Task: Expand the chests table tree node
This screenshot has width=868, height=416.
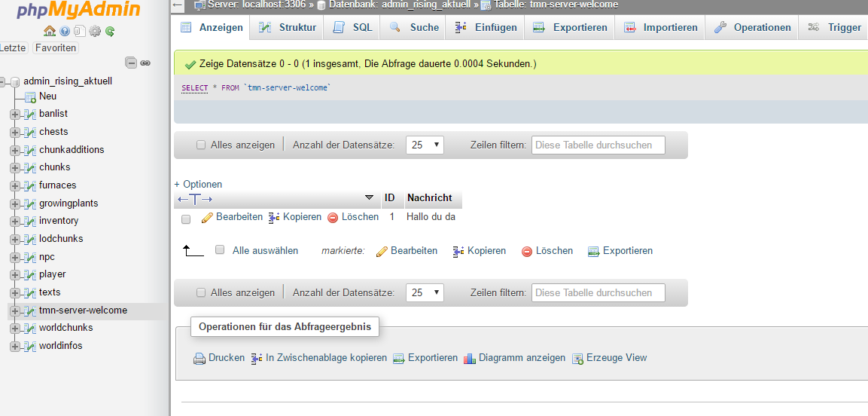Action: (14, 132)
